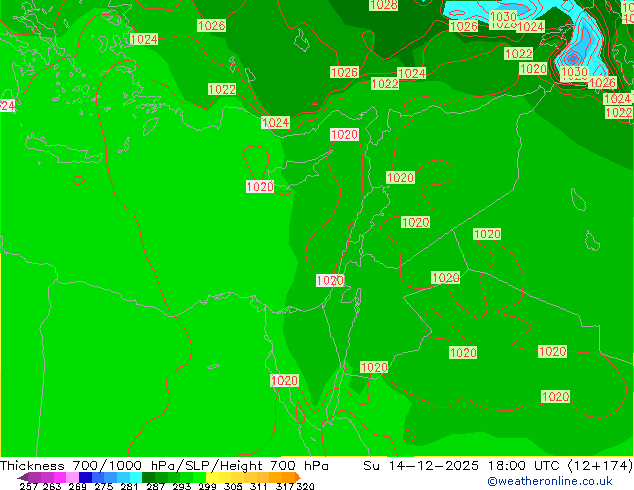
Task: Click the purple arrow end of legend
Action: (22, 477)
